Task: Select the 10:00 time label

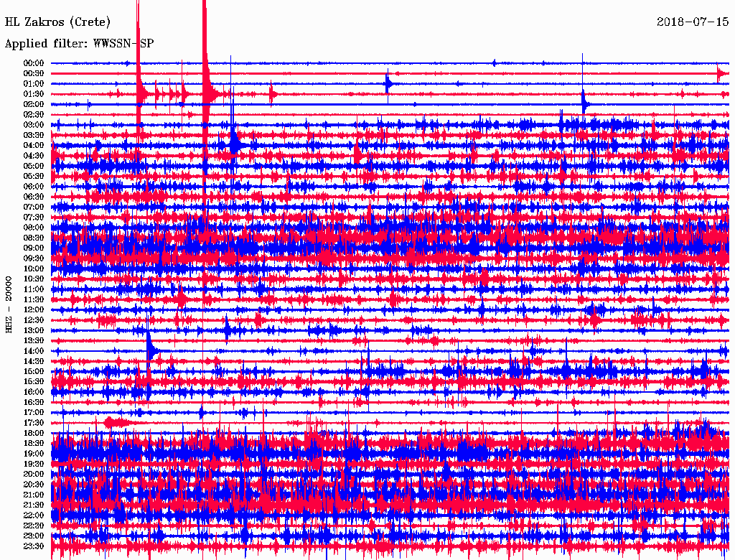Action: click(x=34, y=269)
